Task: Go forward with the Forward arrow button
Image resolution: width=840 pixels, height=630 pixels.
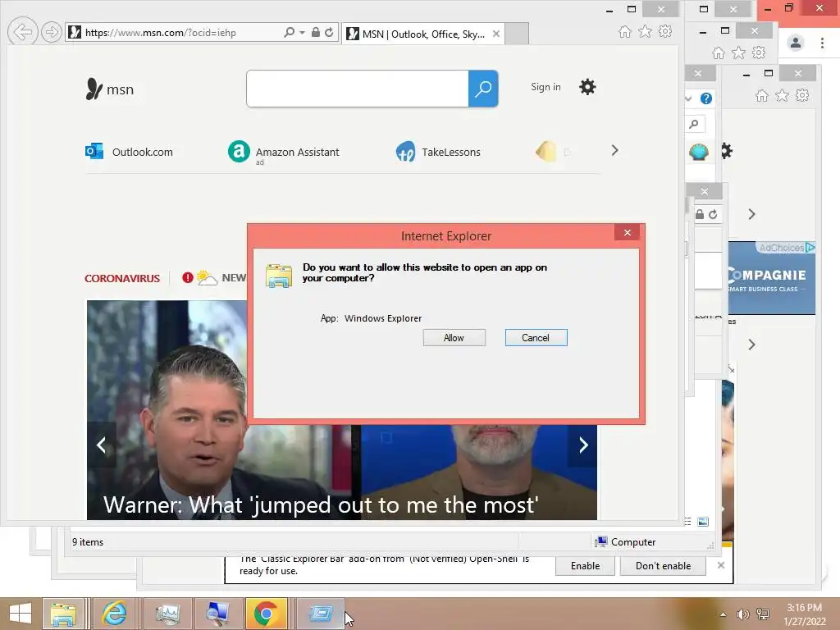Action: click(52, 32)
